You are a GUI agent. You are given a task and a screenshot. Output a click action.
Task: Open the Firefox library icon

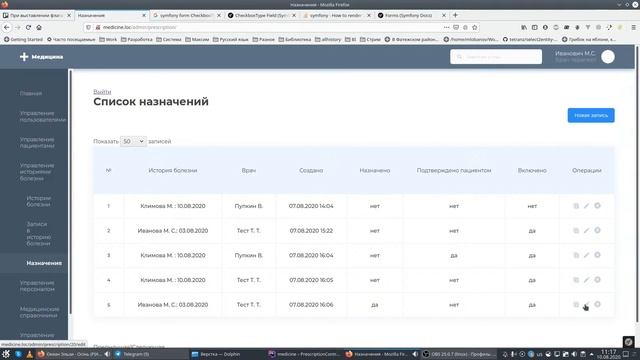click(524, 27)
